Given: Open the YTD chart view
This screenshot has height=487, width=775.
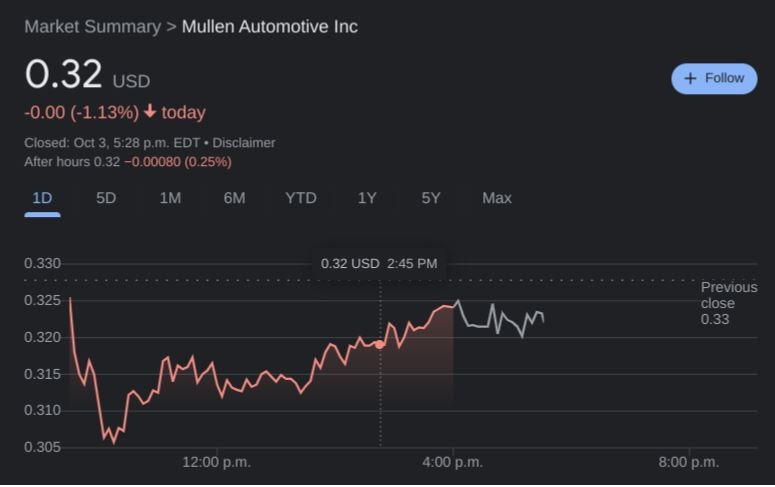Looking at the screenshot, I should pos(300,198).
